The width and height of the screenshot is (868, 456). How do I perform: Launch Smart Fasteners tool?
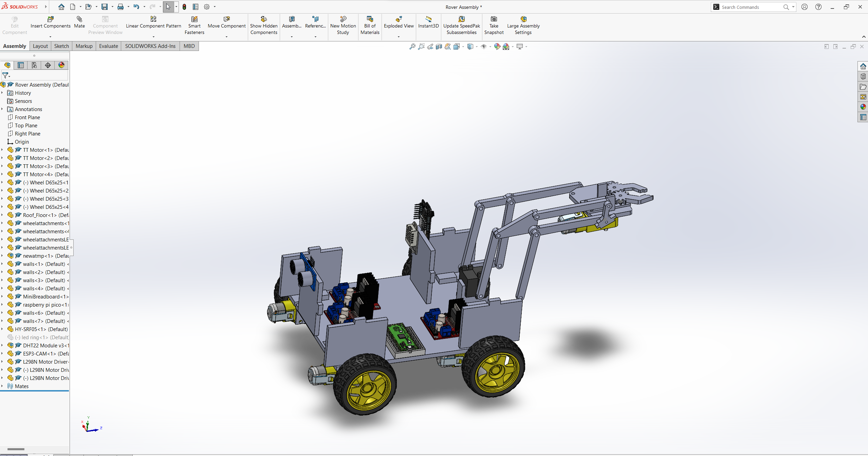click(194, 25)
